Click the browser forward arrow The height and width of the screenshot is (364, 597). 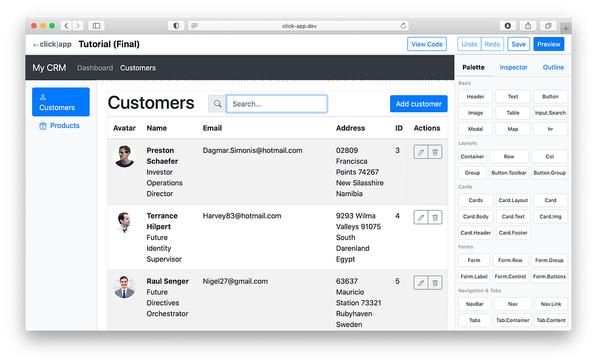pos(78,25)
